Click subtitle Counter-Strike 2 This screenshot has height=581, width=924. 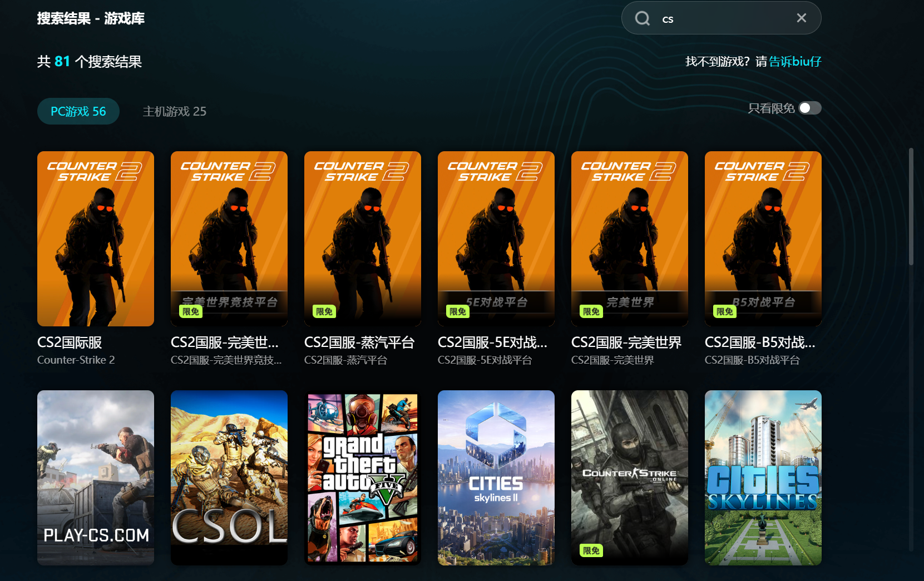click(76, 360)
